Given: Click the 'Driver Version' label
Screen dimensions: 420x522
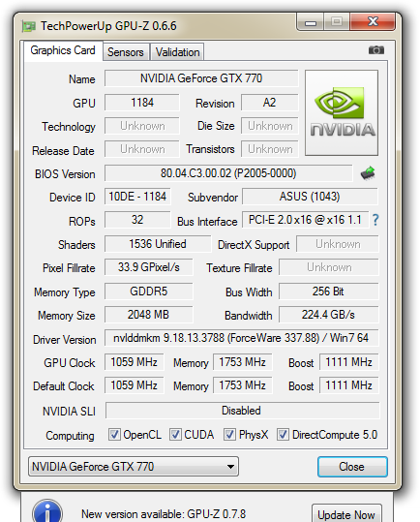Looking at the screenshot, I should tap(65, 340).
